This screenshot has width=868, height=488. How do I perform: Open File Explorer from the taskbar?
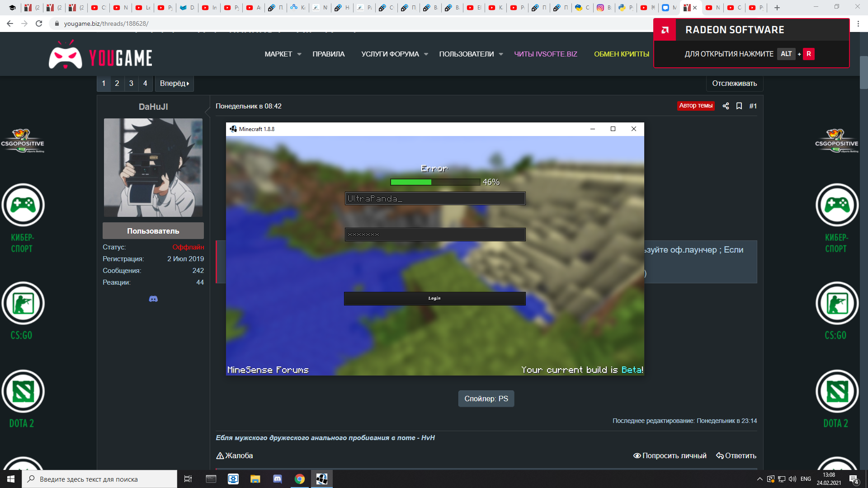(x=255, y=479)
